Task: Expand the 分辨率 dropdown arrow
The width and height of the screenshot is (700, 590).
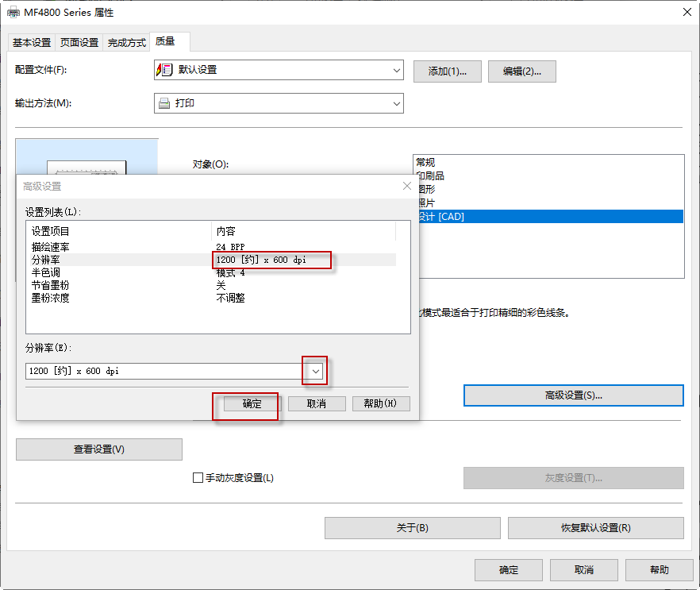Action: pos(316,371)
